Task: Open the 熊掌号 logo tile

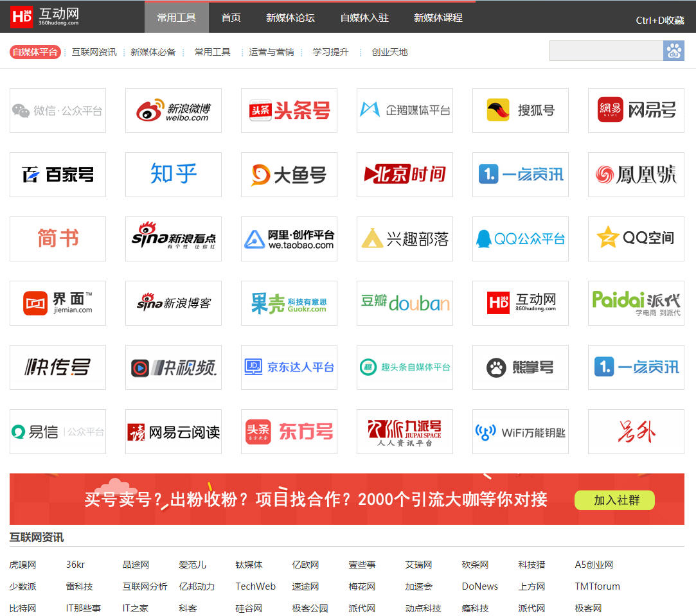Action: [520, 367]
